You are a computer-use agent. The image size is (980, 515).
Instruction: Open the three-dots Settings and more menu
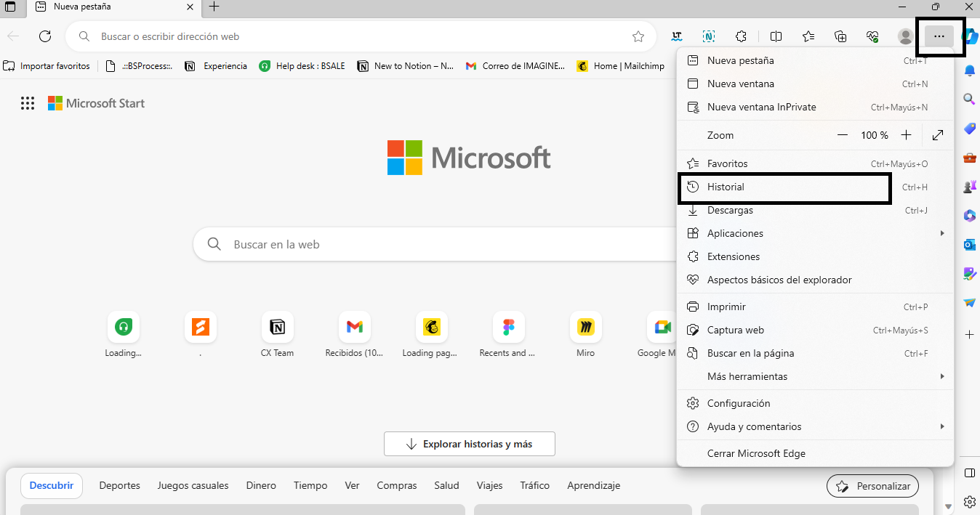tap(939, 36)
